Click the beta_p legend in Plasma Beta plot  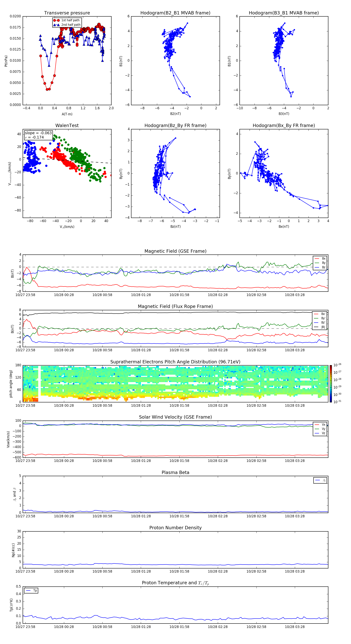(x=320, y=480)
